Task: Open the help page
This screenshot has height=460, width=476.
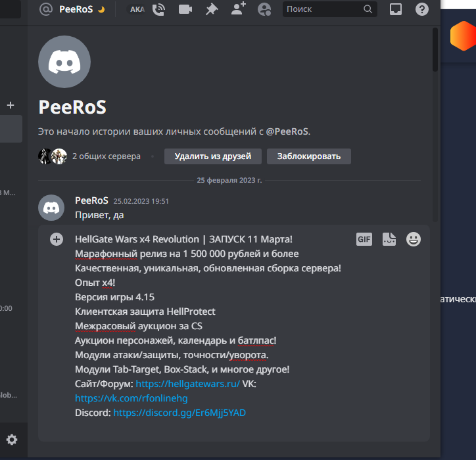Action: point(422,9)
